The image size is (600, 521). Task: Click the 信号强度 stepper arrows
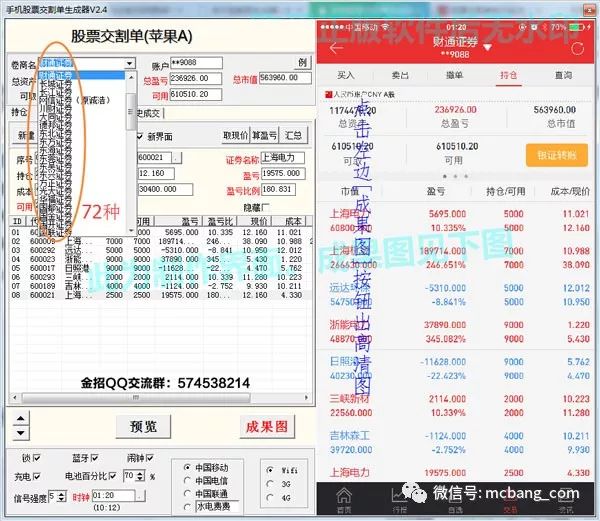point(62,497)
